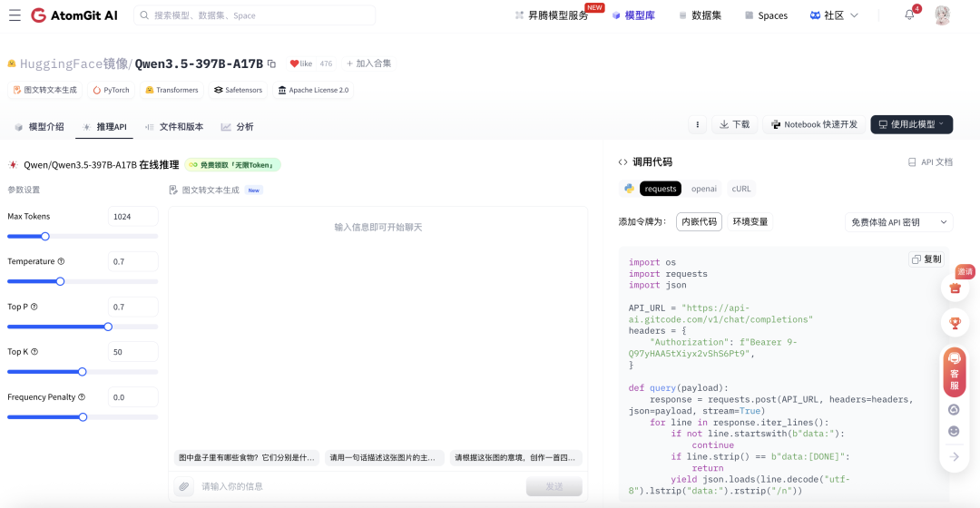Click the Safetensors tag
The height and width of the screenshot is (508, 980).
click(x=238, y=90)
